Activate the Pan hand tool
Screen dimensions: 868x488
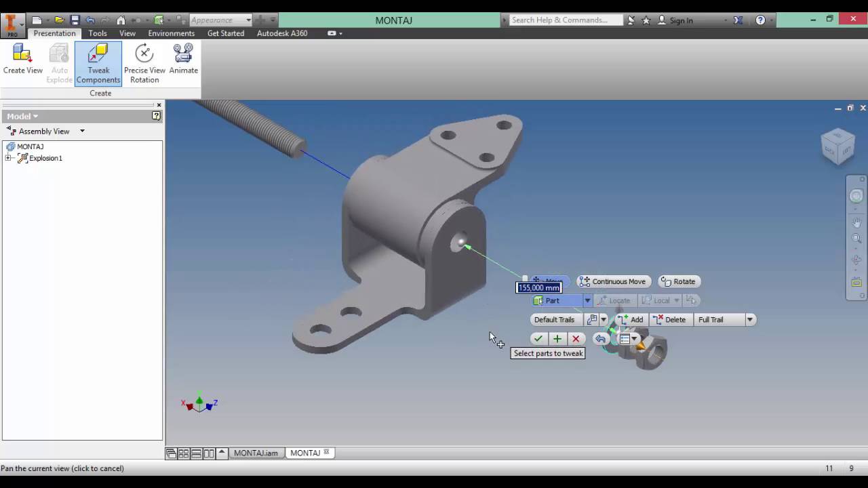point(856,222)
